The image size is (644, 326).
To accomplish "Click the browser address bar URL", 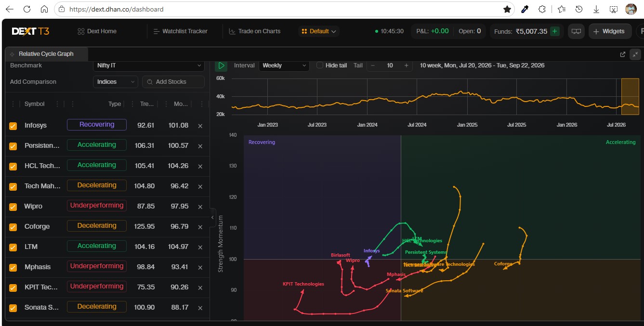I will 116,9.
